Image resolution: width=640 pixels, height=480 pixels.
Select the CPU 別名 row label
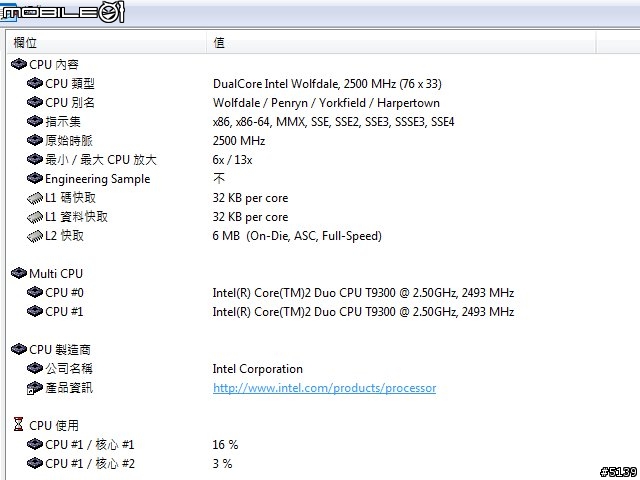click(x=70, y=102)
